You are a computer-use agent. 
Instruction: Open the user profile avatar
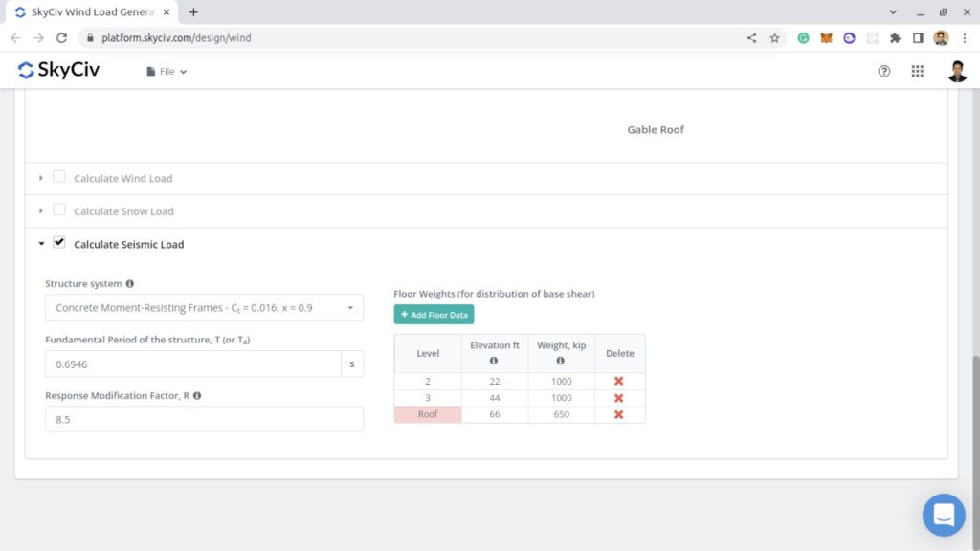957,71
